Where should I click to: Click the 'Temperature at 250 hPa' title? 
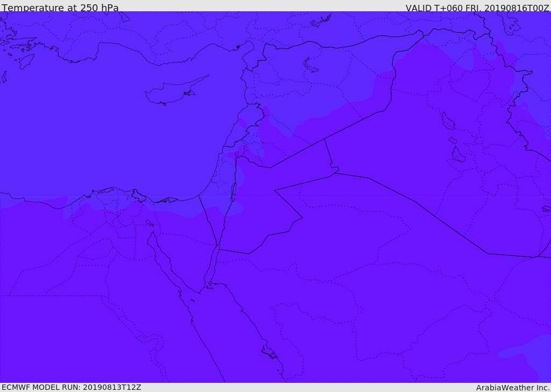coord(60,8)
